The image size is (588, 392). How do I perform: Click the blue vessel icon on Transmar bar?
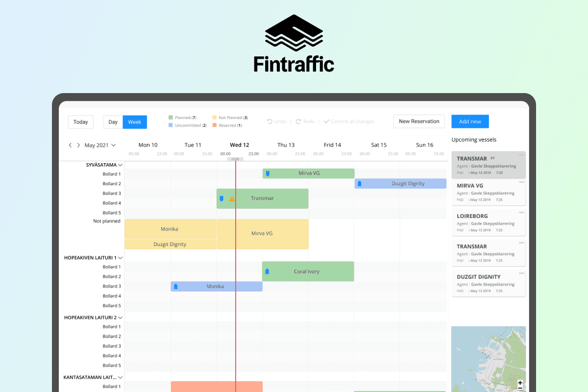tap(221, 198)
